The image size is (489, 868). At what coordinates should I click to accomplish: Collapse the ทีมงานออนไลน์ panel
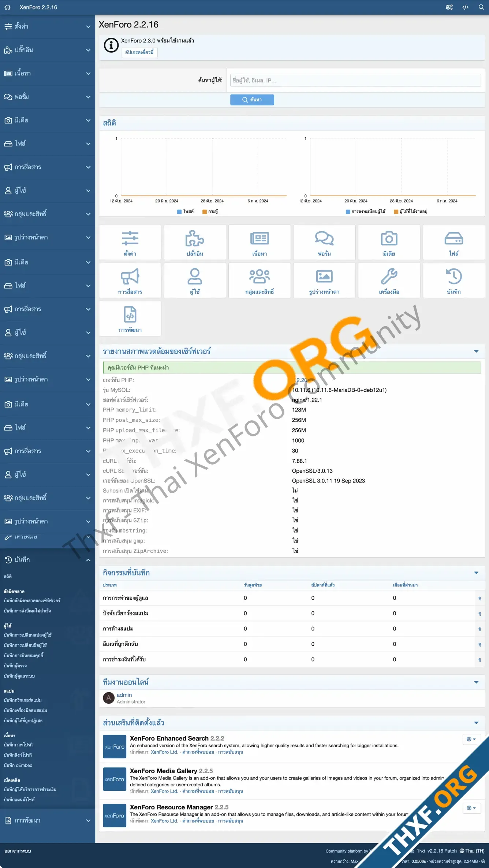tap(476, 682)
